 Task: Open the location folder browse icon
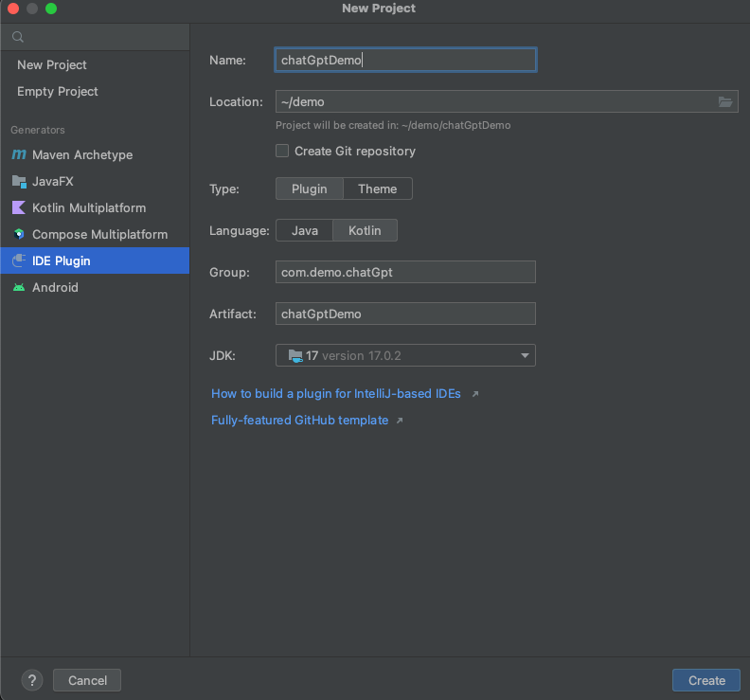[x=725, y=101]
